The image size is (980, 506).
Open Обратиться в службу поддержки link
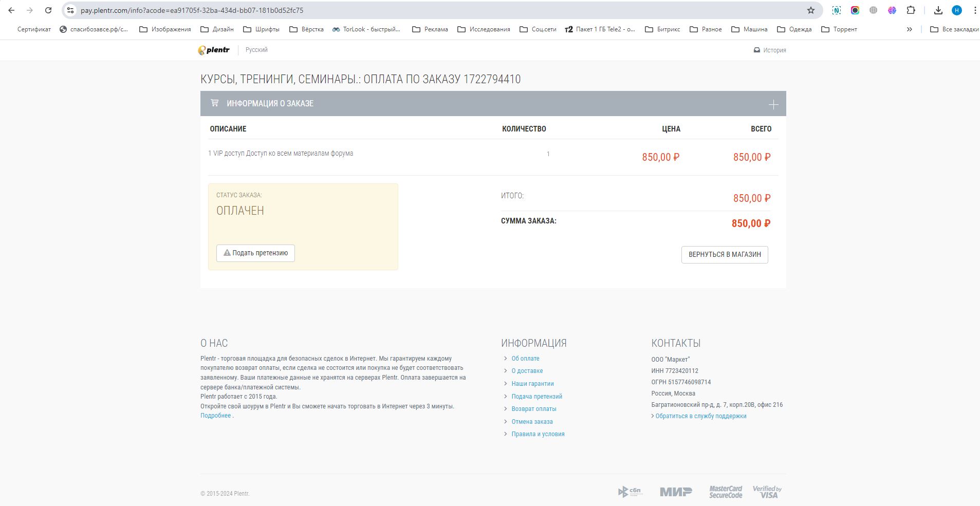point(700,416)
